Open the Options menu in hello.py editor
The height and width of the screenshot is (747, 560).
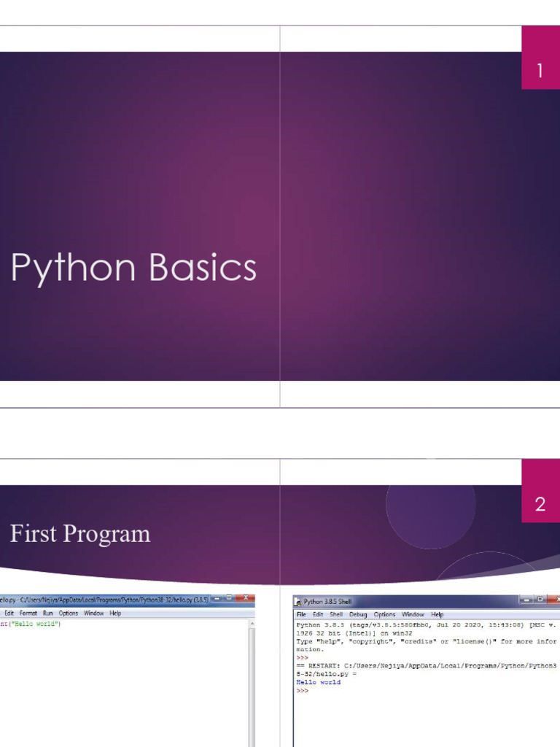pyautogui.click(x=69, y=614)
